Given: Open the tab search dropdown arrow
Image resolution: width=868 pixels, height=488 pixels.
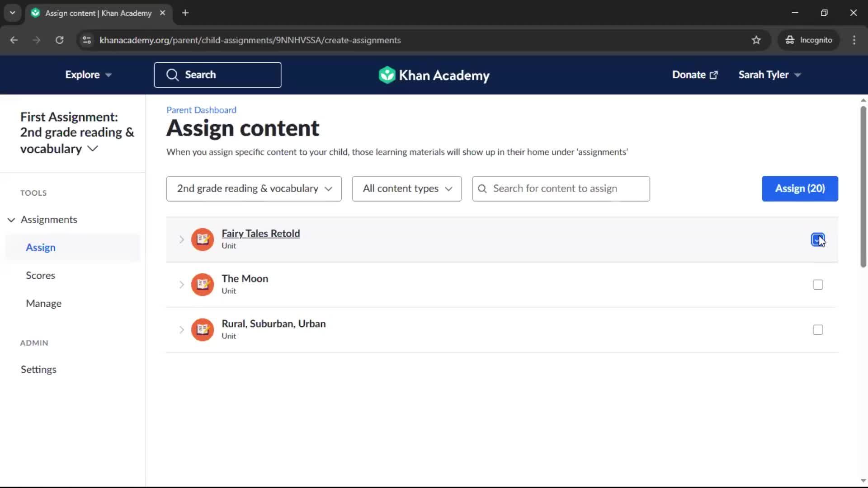Looking at the screenshot, I should tap(12, 13).
